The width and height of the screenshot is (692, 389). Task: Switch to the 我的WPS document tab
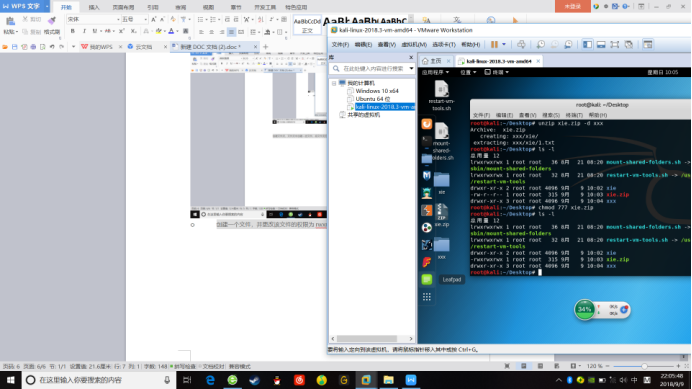(101, 47)
